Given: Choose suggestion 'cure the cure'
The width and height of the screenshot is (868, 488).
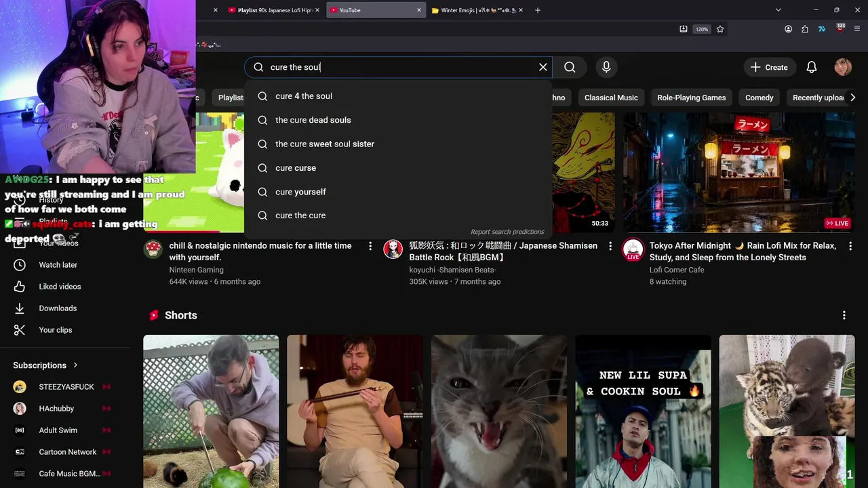Looking at the screenshot, I should (398, 216).
